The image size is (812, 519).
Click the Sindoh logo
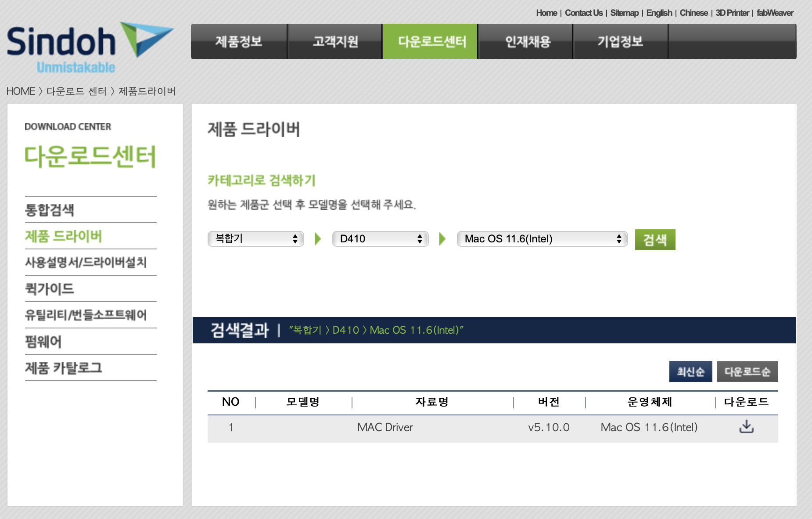coord(90,47)
